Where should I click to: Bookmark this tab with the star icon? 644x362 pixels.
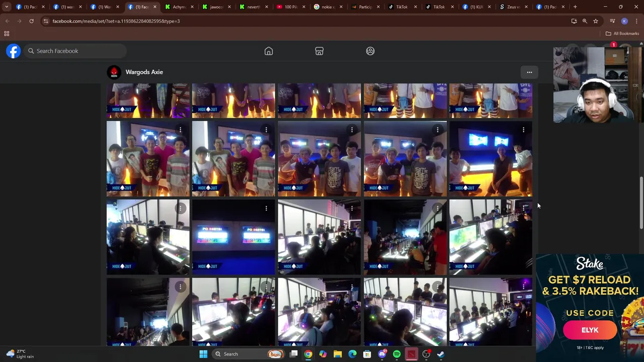pyautogui.click(x=596, y=21)
